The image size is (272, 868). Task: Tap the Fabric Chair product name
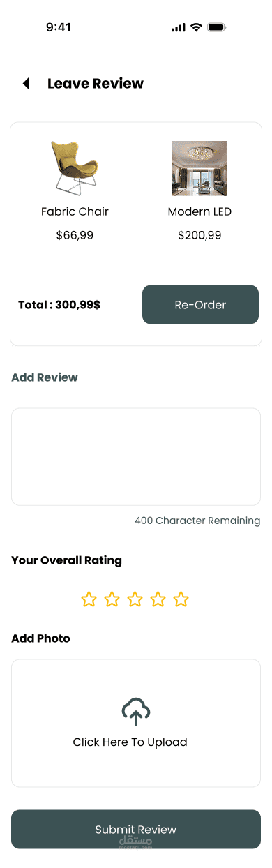[x=75, y=211]
